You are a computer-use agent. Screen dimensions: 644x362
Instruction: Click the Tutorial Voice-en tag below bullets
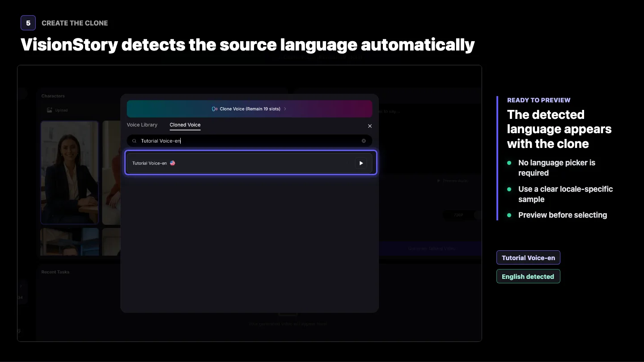(528, 257)
